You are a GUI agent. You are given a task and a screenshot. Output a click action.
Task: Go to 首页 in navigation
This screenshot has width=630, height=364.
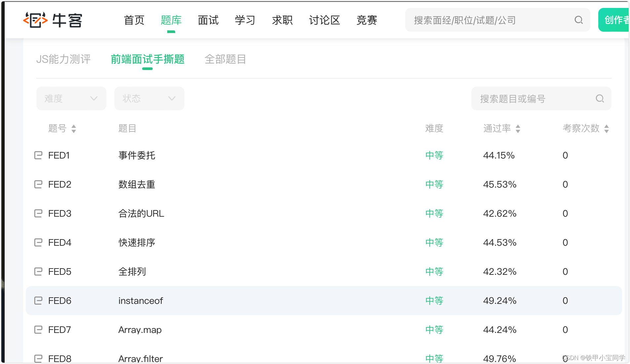click(x=134, y=20)
